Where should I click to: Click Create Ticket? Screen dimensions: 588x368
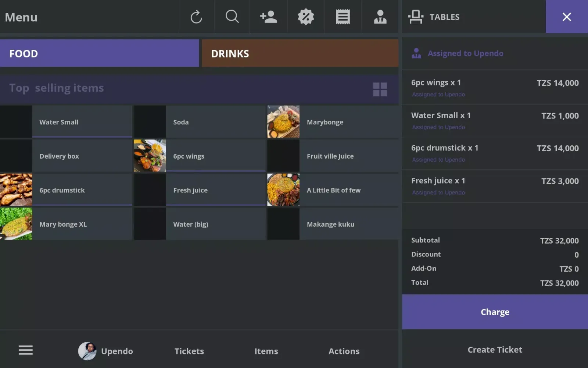click(495, 350)
